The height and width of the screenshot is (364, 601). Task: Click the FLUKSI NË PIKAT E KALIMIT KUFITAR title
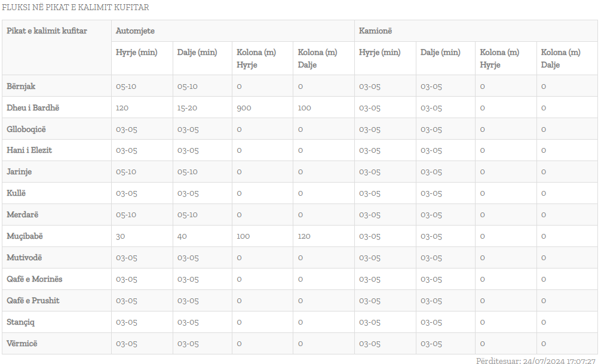pyautogui.click(x=75, y=8)
